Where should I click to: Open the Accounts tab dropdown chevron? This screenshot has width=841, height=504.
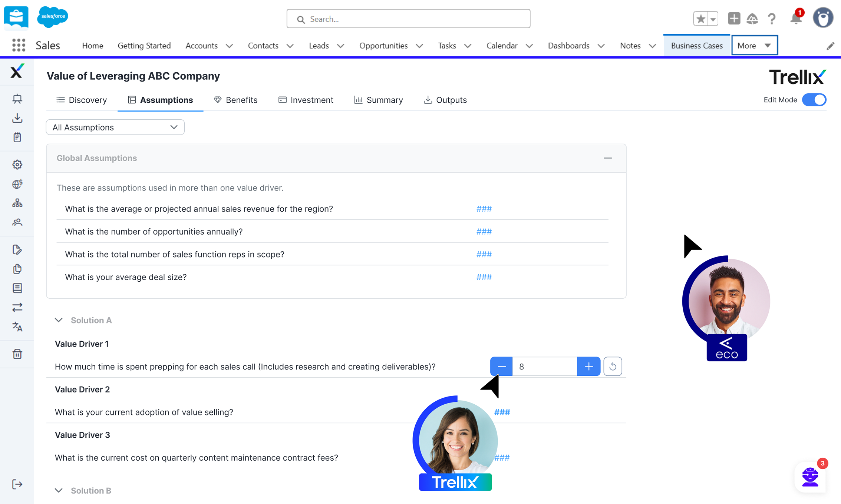point(229,46)
